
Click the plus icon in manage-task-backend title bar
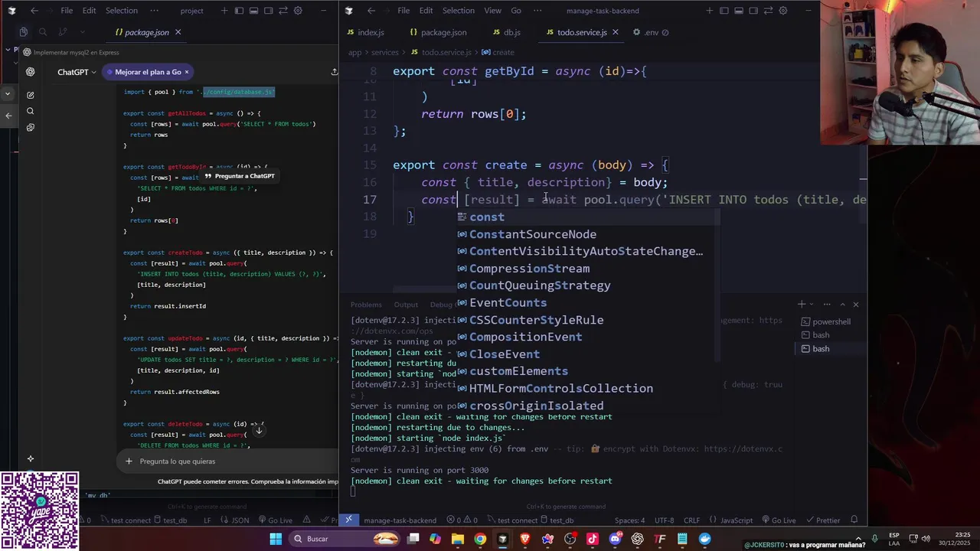(709, 11)
